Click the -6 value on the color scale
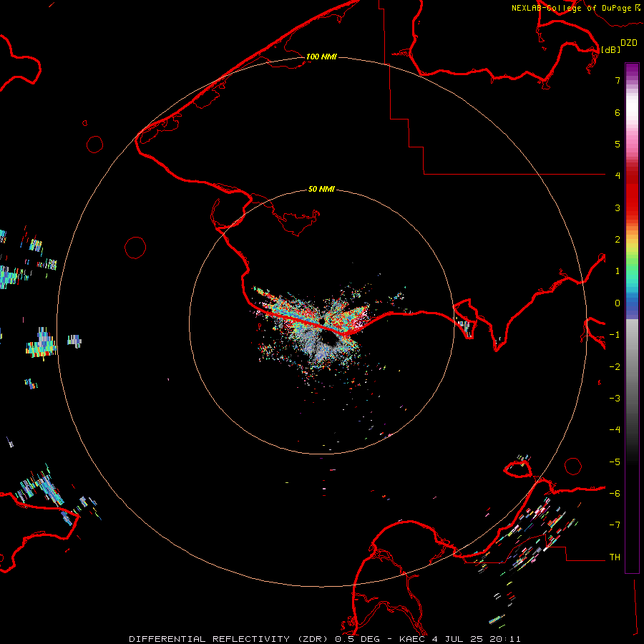 pyautogui.click(x=615, y=494)
